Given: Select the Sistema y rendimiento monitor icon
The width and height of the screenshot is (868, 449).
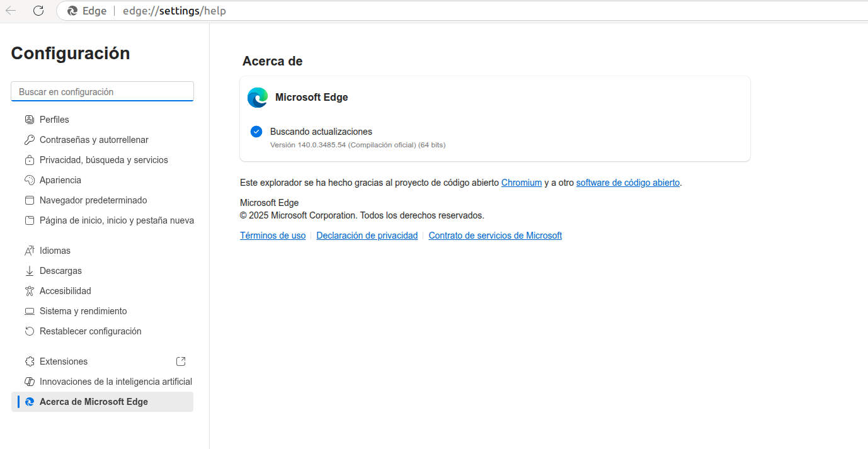Looking at the screenshot, I should tap(29, 310).
